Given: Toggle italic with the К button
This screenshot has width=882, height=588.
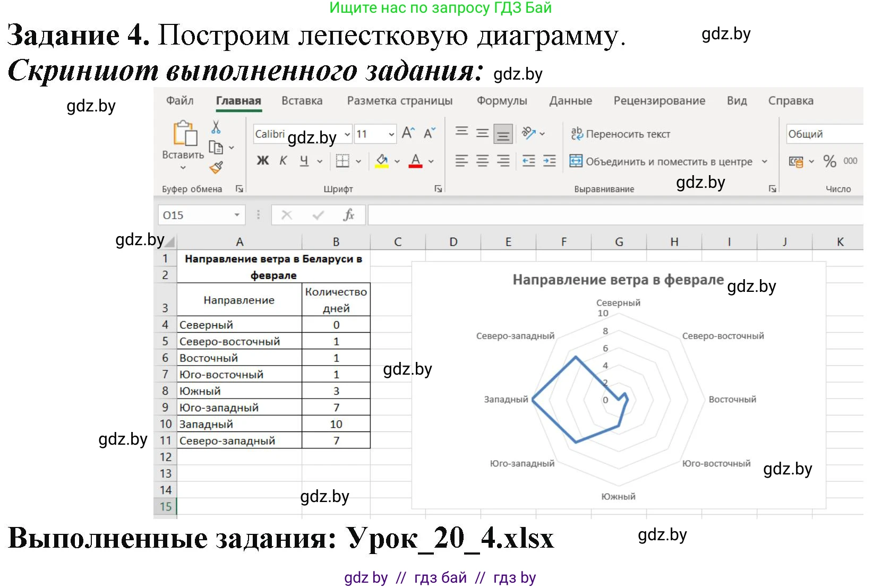Looking at the screenshot, I should tap(282, 161).
